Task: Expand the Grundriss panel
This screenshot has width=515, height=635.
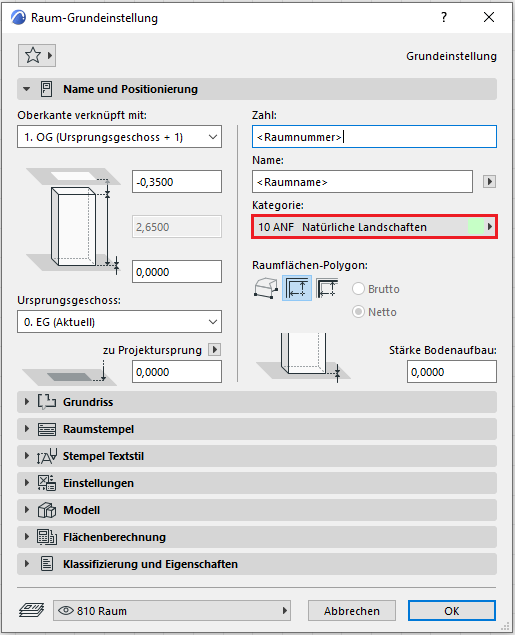Action: 257,402
